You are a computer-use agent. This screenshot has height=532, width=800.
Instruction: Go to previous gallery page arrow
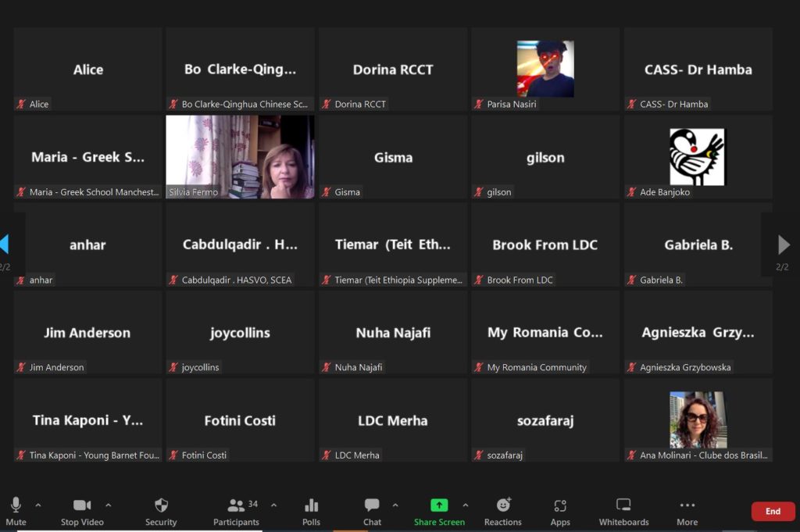5,245
